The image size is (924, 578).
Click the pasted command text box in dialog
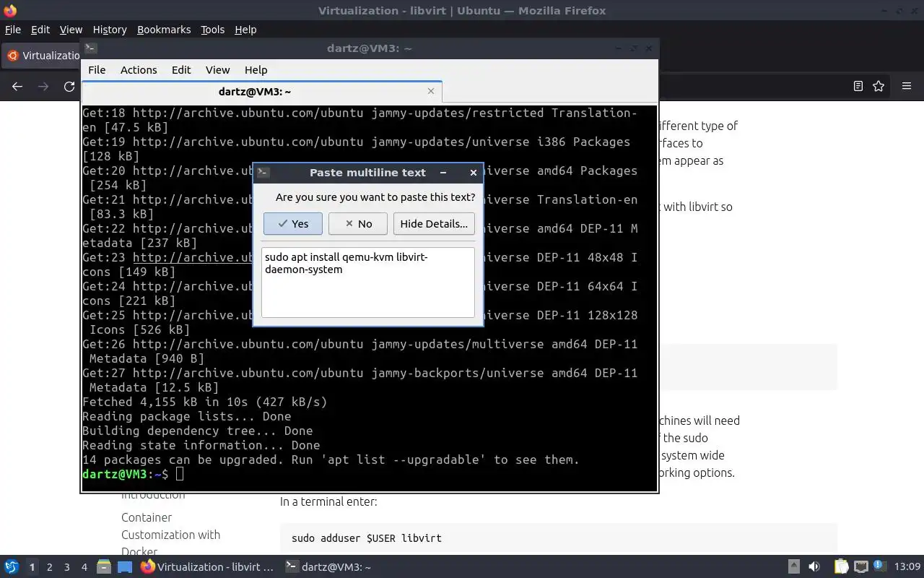368,282
